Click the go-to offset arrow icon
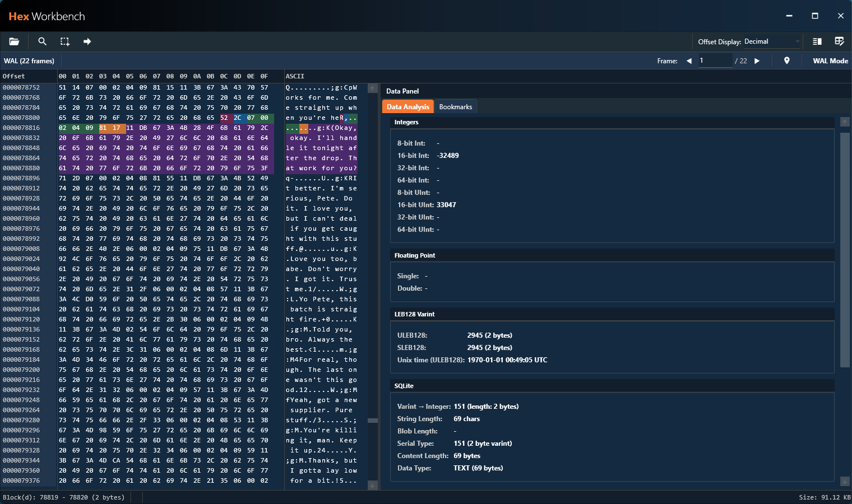This screenshot has height=504, width=852. 87,41
